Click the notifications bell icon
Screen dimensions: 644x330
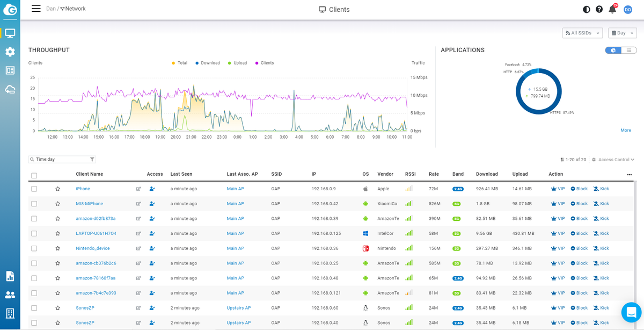click(x=612, y=9)
